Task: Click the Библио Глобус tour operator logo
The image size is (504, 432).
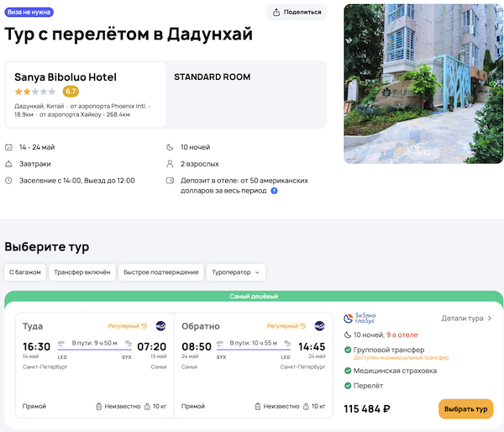Action: click(x=360, y=319)
